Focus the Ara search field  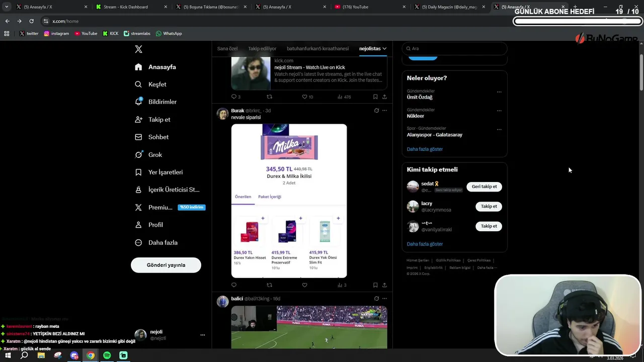tap(454, 49)
